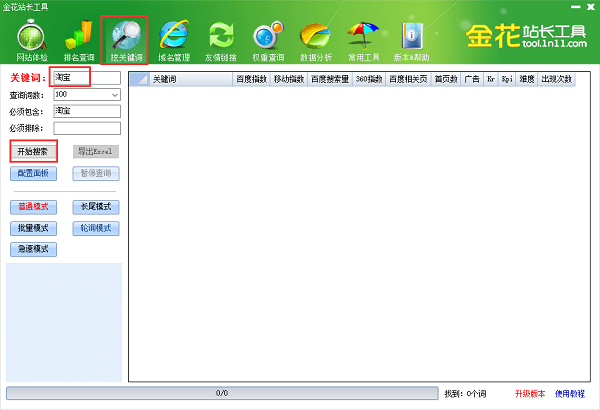This screenshot has height=410, width=600.
Task: Click the 0/0 progress bar
Action: click(x=222, y=393)
